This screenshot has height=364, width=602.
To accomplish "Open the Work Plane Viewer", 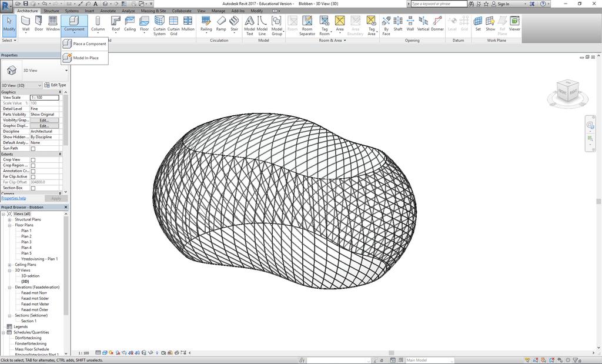I will pos(514,24).
